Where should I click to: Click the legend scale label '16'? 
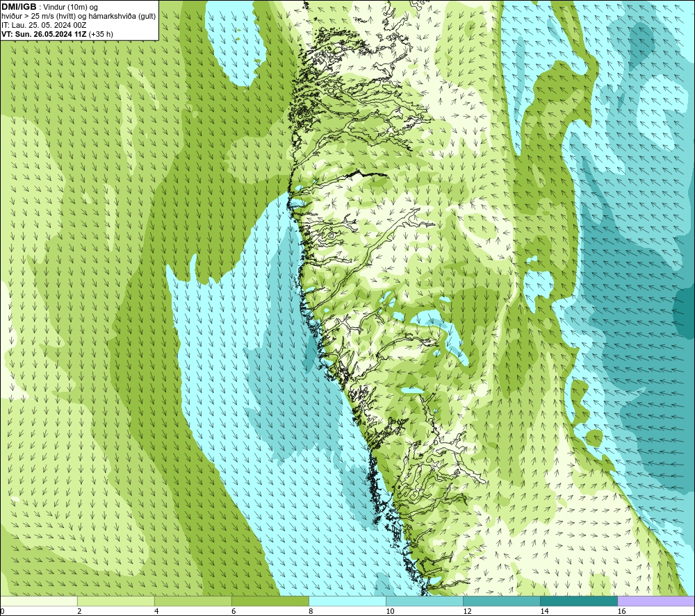coord(621,612)
